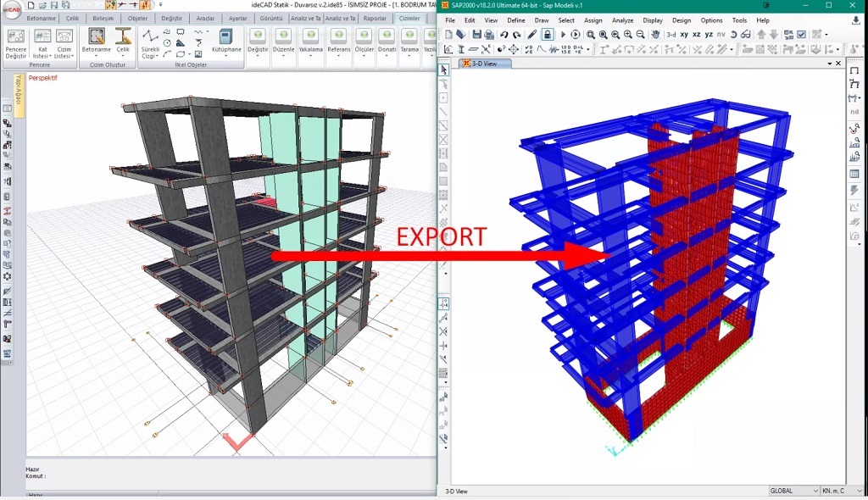Click the Kütüphane library icon
868x500 pixels.
point(225,42)
